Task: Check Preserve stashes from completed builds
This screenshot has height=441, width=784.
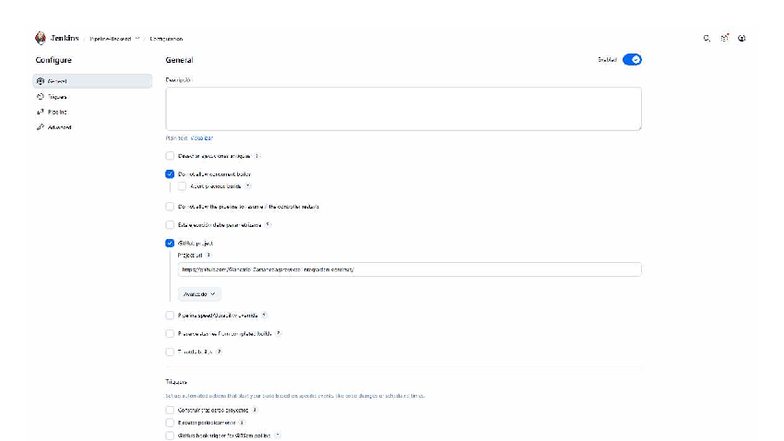Action: point(170,334)
